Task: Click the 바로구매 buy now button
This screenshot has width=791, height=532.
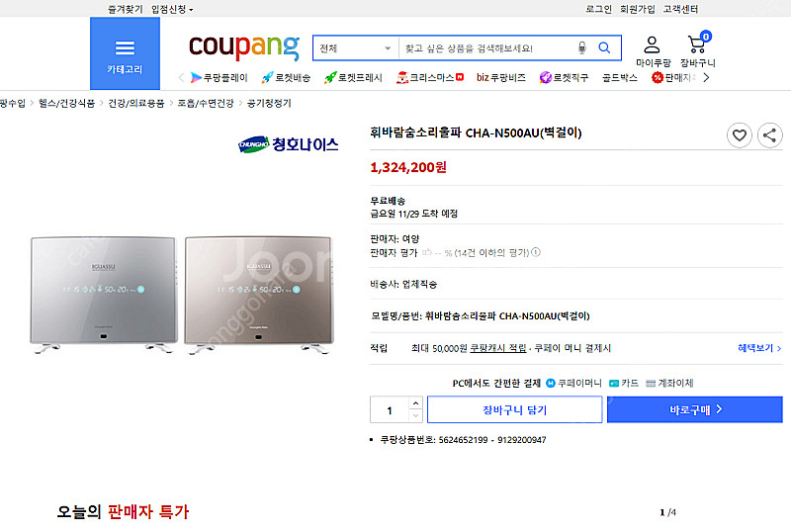Action: point(694,409)
